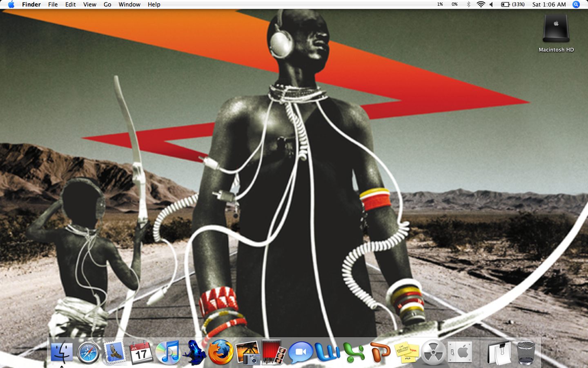Launch iTunes from the Dock

tap(167, 352)
